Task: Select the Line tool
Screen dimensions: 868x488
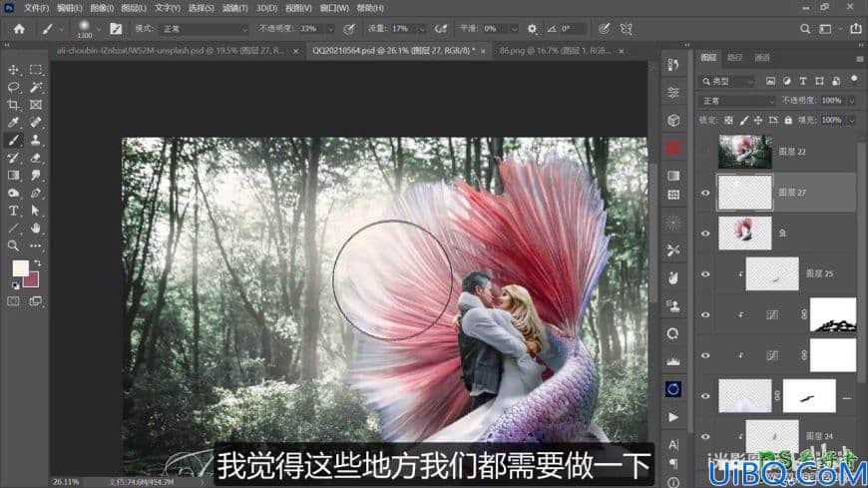Action: 13,229
